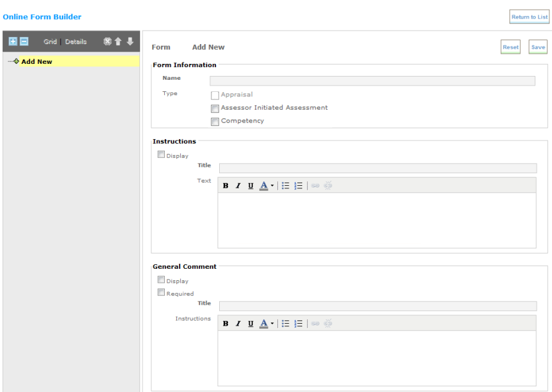Enable Display under General Comment

(x=161, y=280)
